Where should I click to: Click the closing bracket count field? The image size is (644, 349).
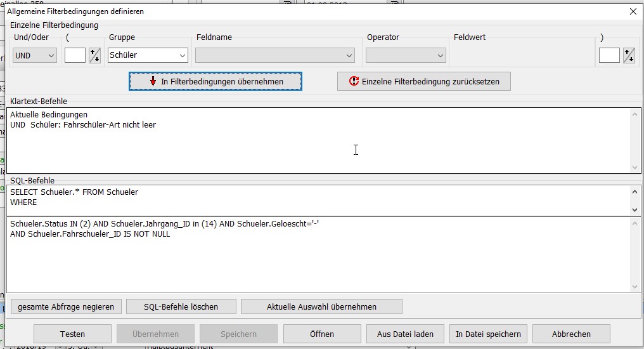coord(609,55)
